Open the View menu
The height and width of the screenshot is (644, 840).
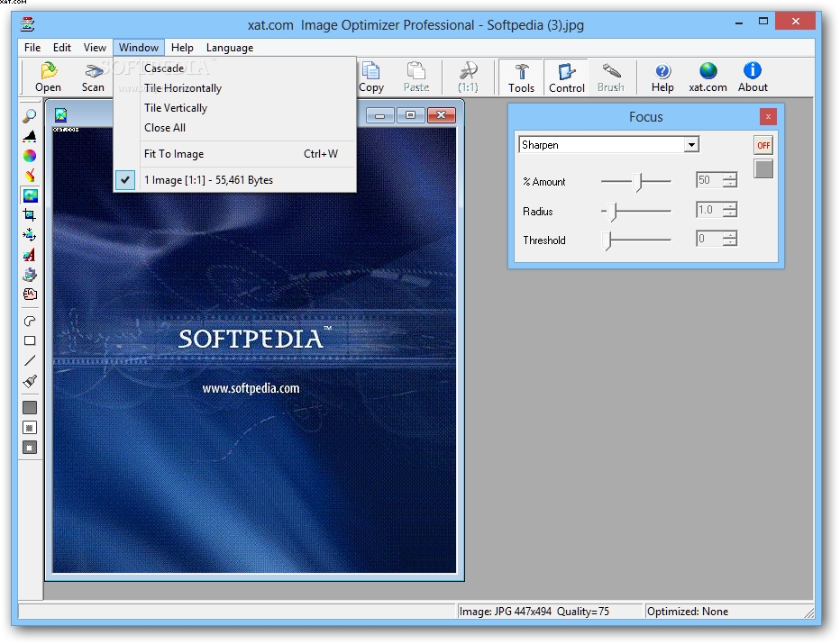pyautogui.click(x=95, y=48)
